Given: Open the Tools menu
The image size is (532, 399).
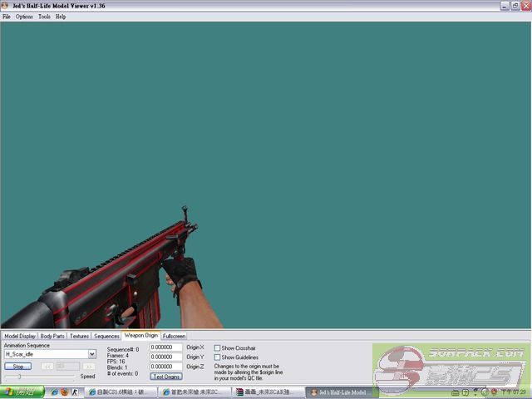Looking at the screenshot, I should click(44, 17).
